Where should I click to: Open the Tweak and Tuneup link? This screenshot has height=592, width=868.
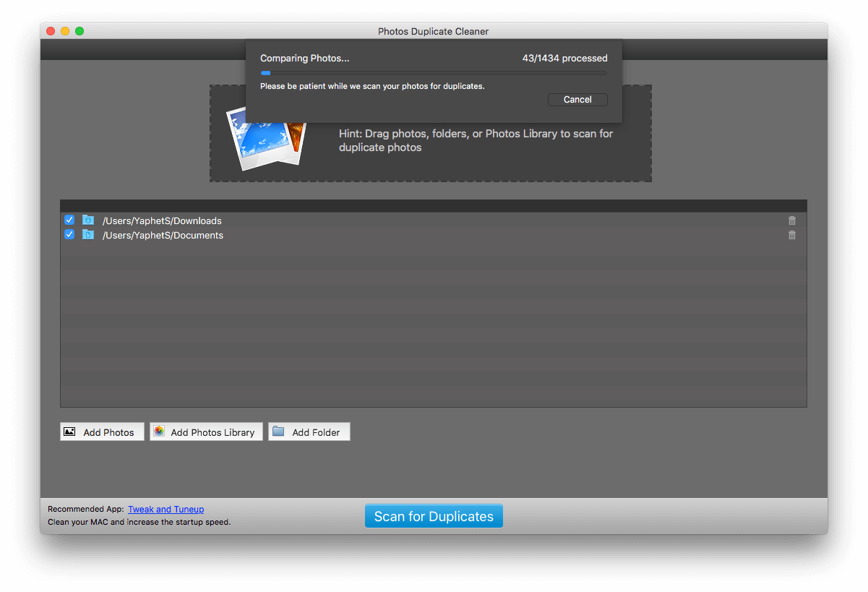pyautogui.click(x=166, y=509)
